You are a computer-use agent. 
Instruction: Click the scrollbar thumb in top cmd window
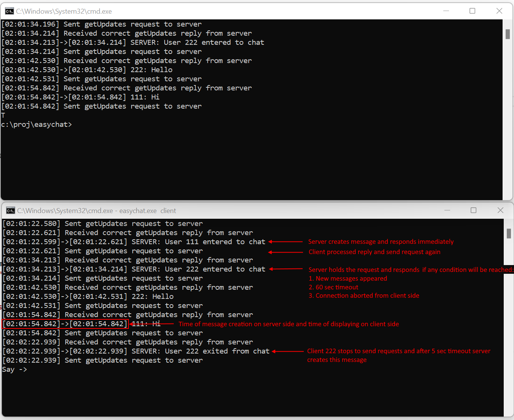pyautogui.click(x=508, y=34)
